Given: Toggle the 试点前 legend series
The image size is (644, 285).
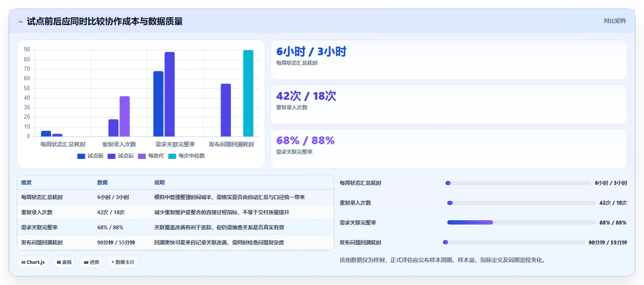Looking at the screenshot, I should coord(90,156).
